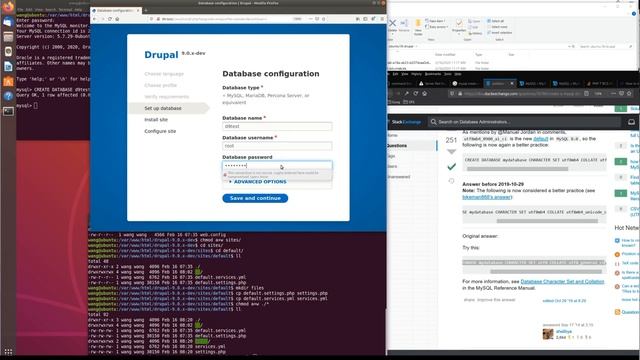Follow the 'default' link in the answer
Screen dimensions: 640x360
tap(540, 139)
